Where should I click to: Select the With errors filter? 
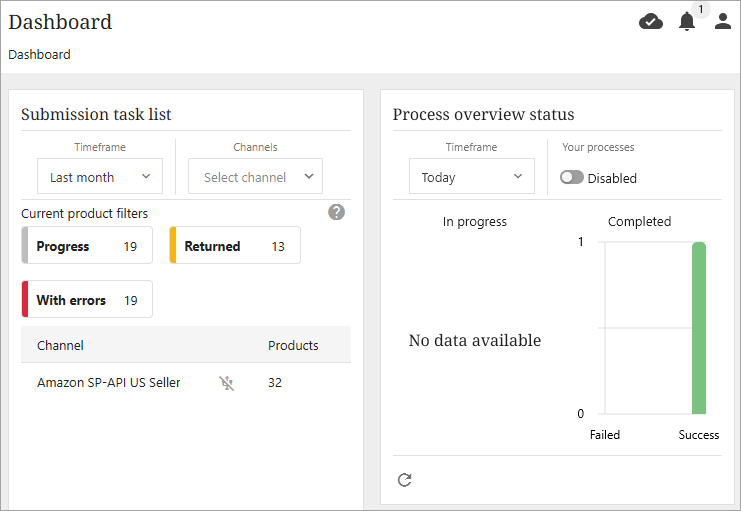pyautogui.click(x=87, y=300)
